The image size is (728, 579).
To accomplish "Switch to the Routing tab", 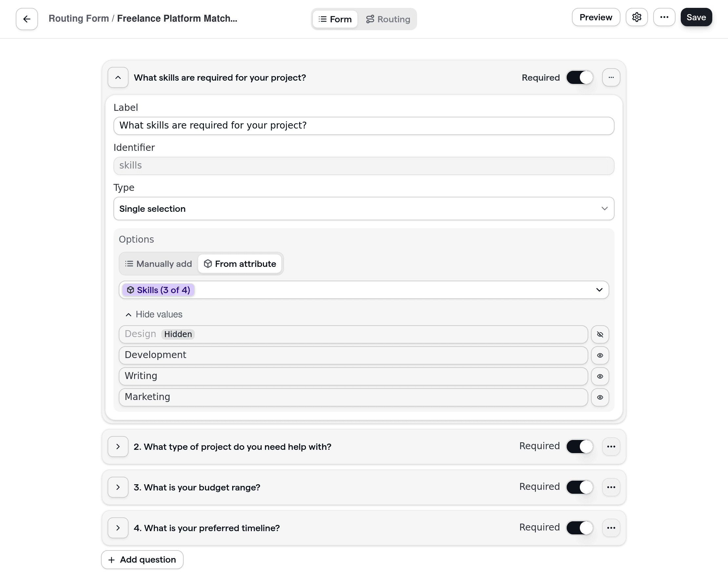I will tap(388, 19).
